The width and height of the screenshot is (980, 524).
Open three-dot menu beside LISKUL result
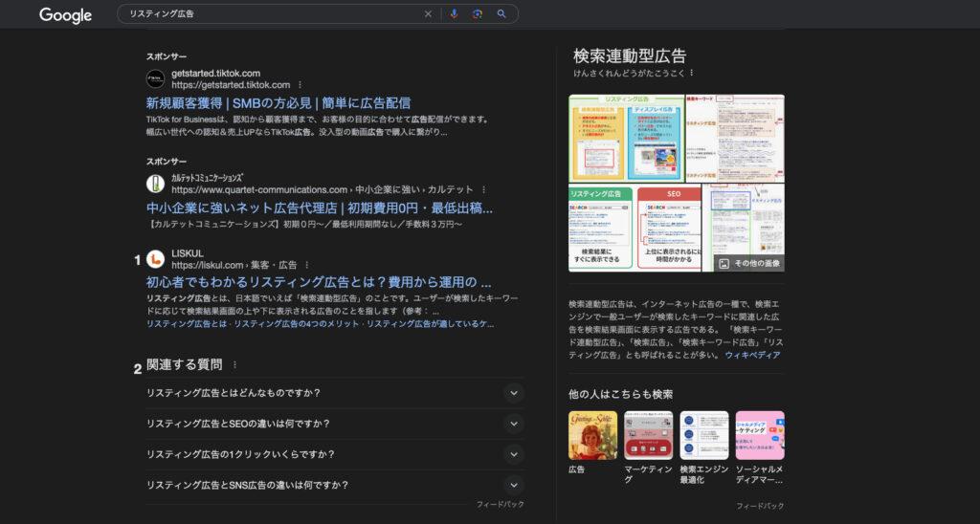[307, 265]
